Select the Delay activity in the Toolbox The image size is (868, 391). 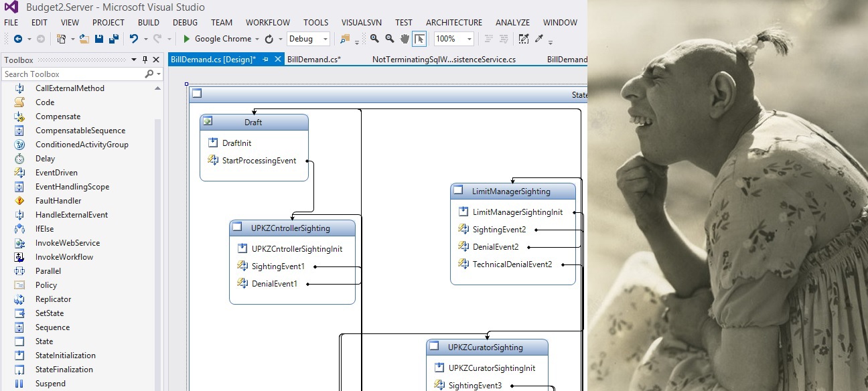(x=44, y=159)
